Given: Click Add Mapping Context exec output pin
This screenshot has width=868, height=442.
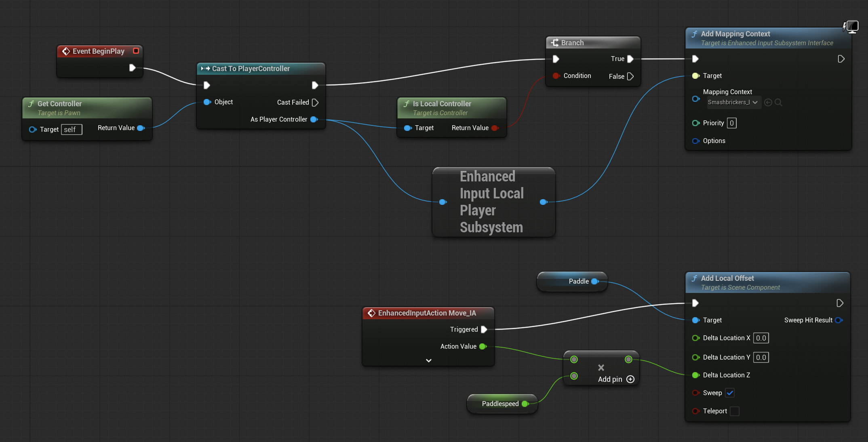Looking at the screenshot, I should [841, 59].
